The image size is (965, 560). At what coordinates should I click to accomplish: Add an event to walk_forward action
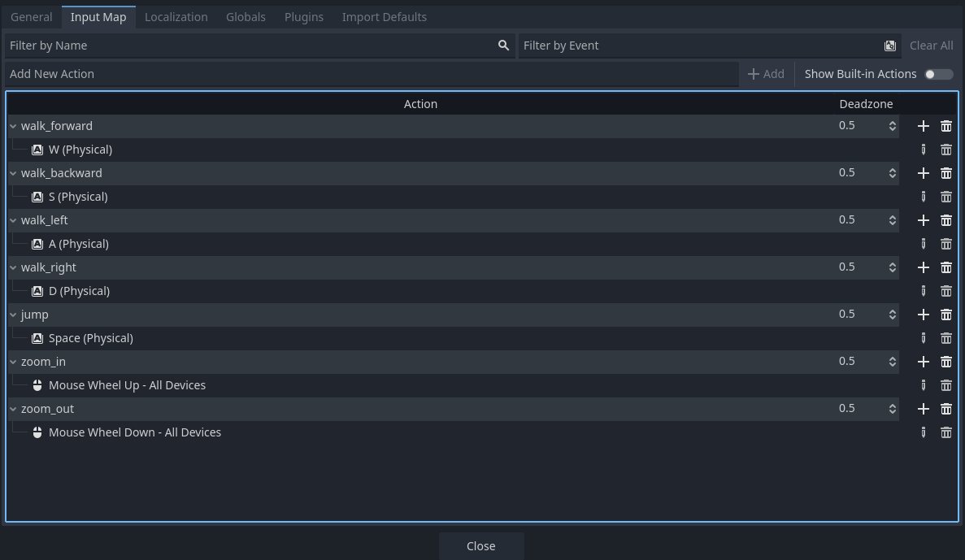pyautogui.click(x=924, y=126)
